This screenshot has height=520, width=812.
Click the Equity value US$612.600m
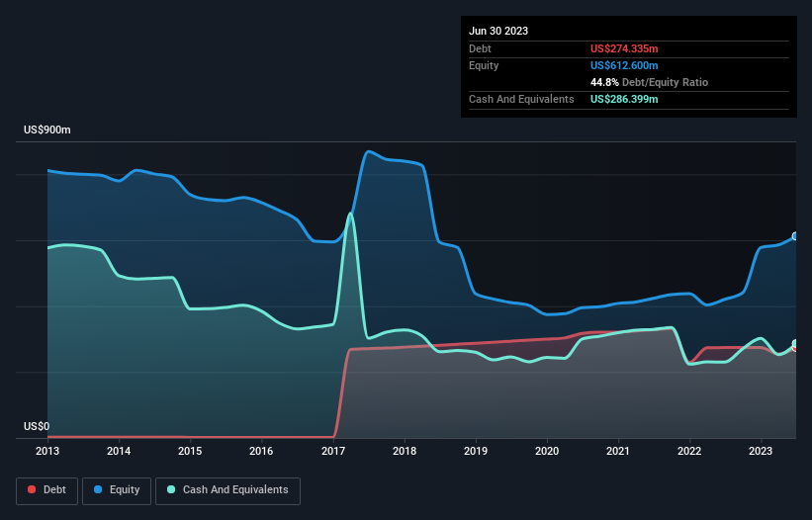coord(624,65)
